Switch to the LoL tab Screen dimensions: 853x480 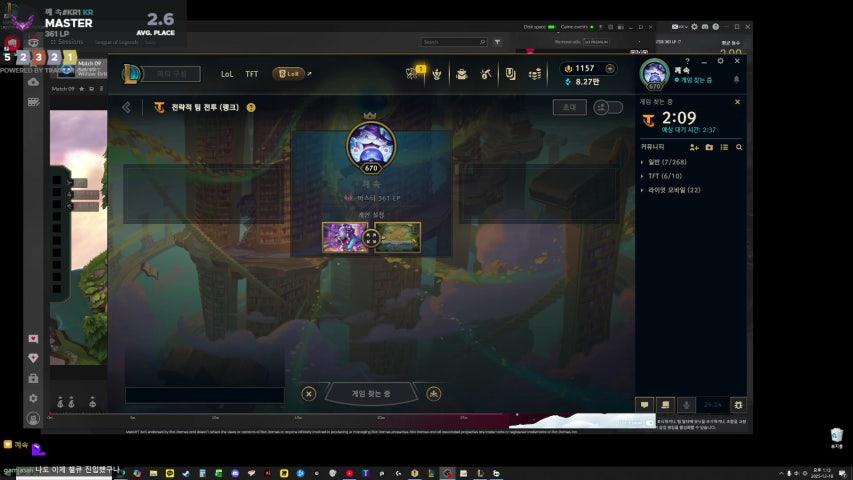point(227,74)
